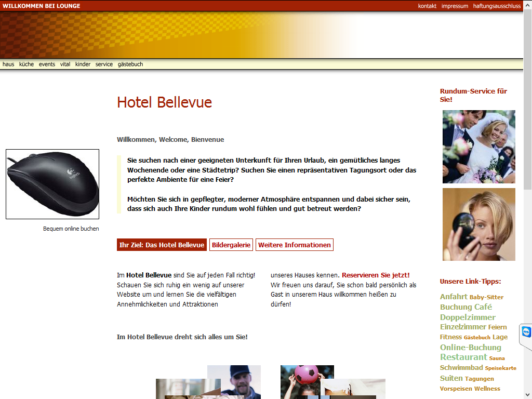Screen dimensions: 532x399
Task: Open the haftungsausschluss link
Action: pyautogui.click(x=497, y=6)
